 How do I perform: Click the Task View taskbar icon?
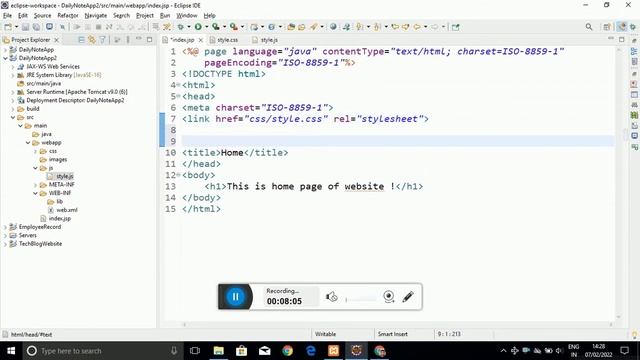tap(195, 351)
